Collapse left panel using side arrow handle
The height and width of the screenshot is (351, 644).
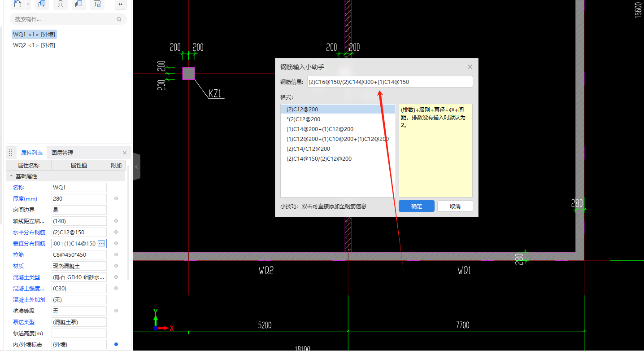137,167
